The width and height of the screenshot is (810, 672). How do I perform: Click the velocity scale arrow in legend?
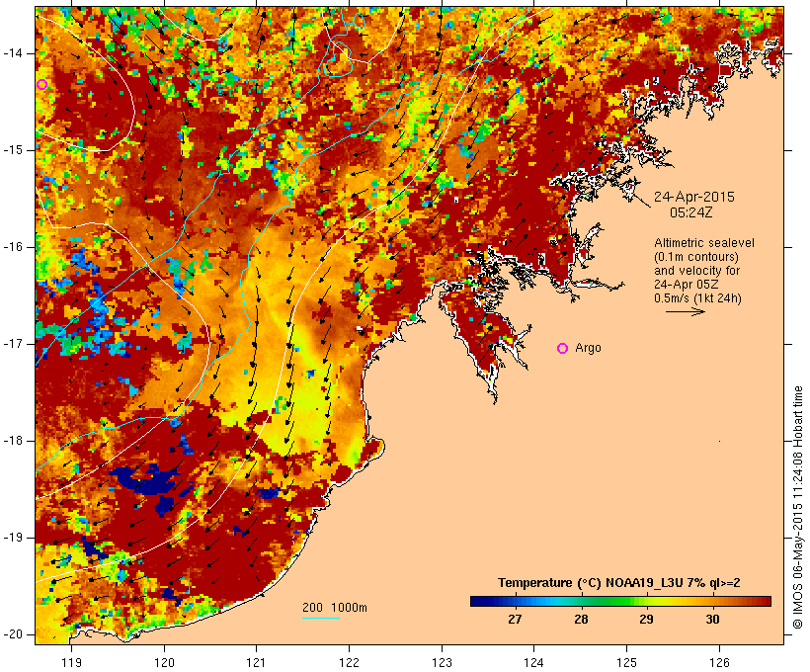pos(685,311)
